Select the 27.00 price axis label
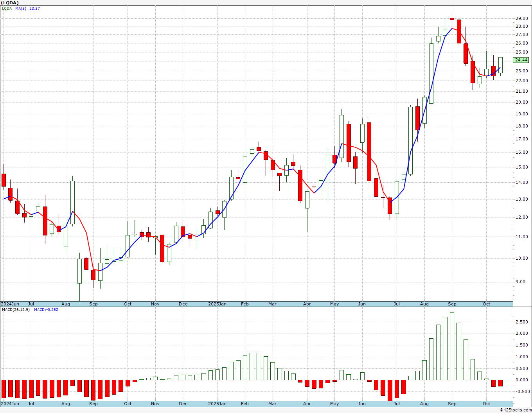532x413 pixels. point(521,34)
